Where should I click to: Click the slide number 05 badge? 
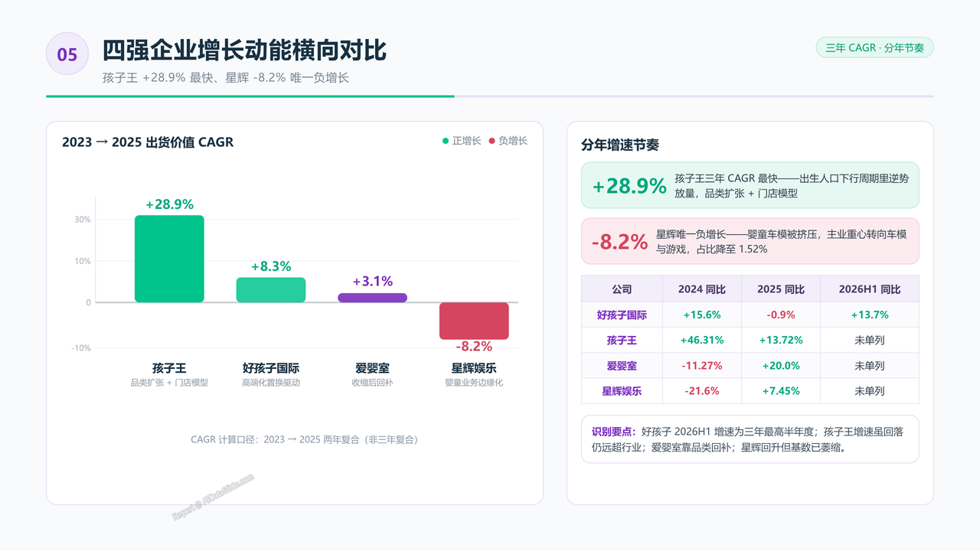click(67, 54)
